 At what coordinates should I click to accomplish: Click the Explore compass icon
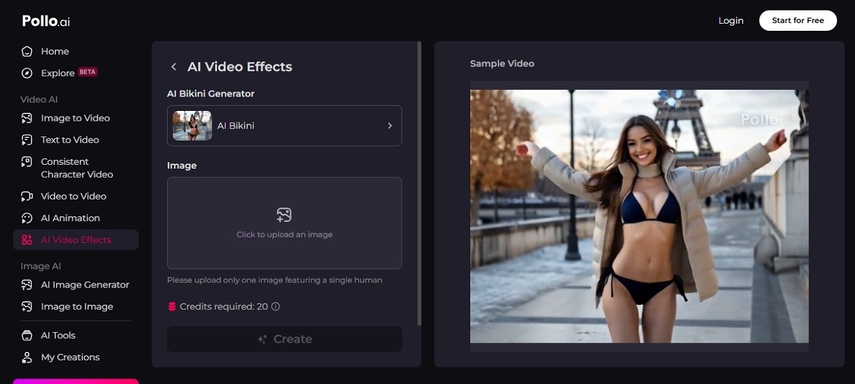pyautogui.click(x=27, y=73)
